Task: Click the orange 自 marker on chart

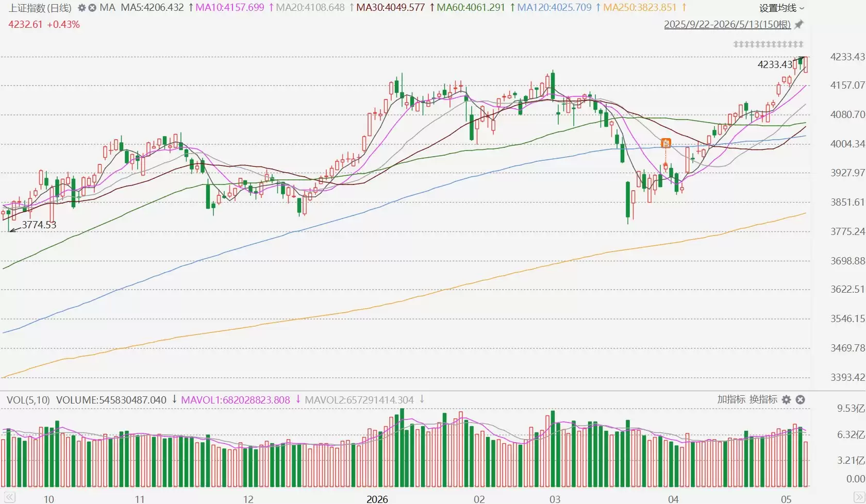Action: 665,143
